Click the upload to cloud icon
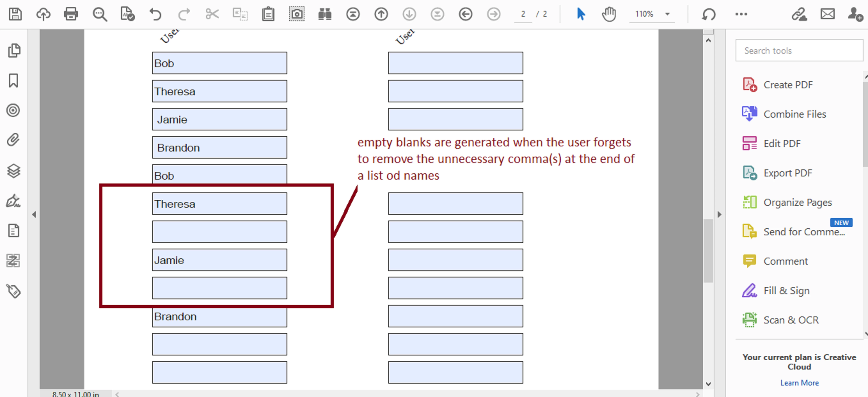The height and width of the screenshot is (397, 868). (x=43, y=14)
